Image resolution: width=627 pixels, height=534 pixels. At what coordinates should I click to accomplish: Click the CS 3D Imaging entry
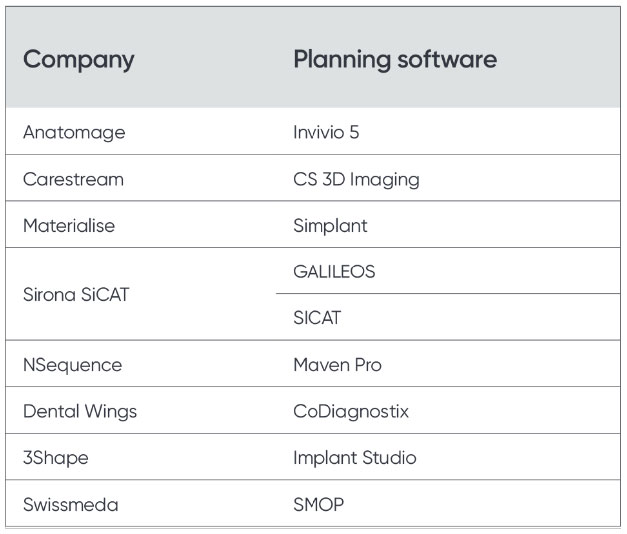[x=356, y=179]
